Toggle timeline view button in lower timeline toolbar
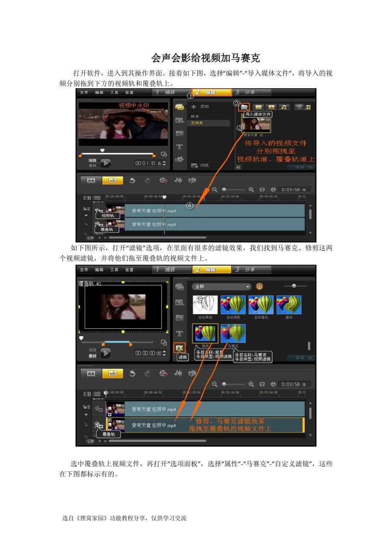Image resolution: width=392 pixels, height=555 pixels. (x=112, y=373)
